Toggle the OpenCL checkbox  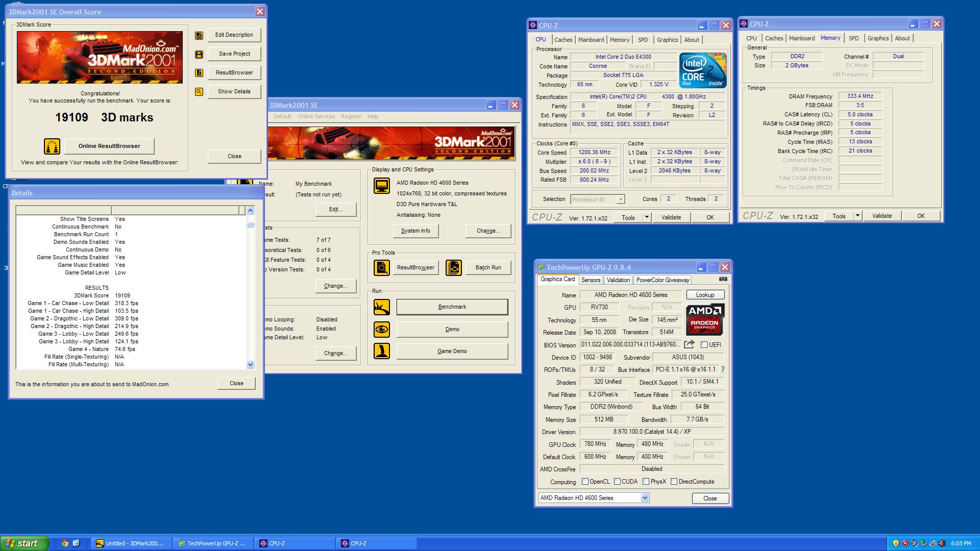tap(585, 482)
